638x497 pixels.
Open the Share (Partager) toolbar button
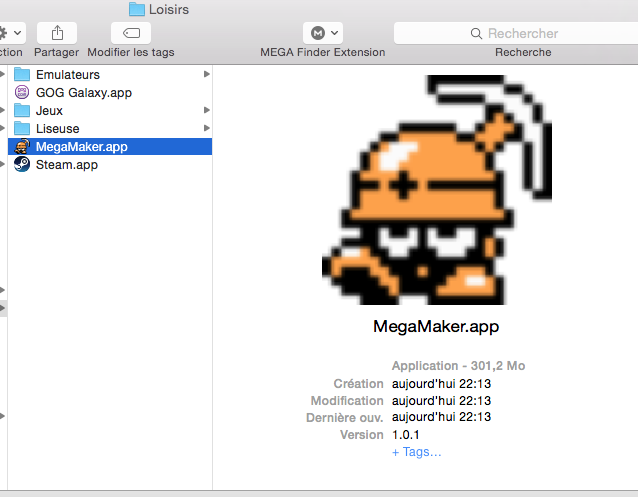pos(57,33)
